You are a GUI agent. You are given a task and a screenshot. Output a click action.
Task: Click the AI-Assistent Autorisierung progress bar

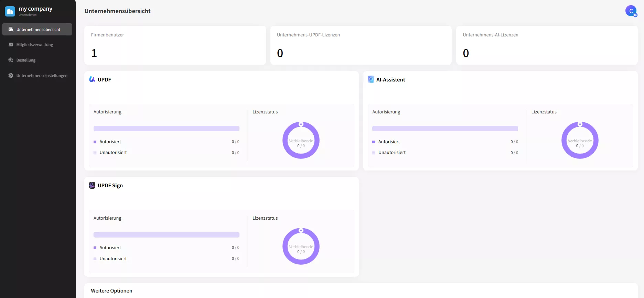click(x=445, y=129)
